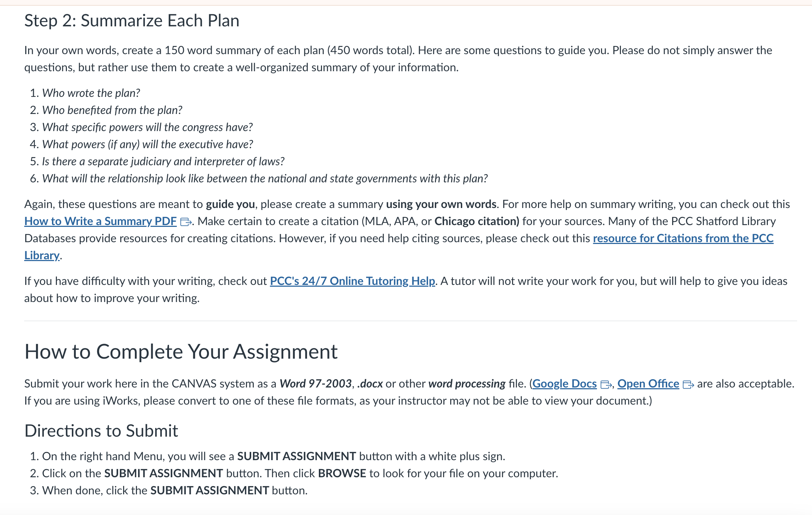Click the Step 2: Summarize Each Plan heading
This screenshot has height=515, width=812.
click(x=132, y=20)
